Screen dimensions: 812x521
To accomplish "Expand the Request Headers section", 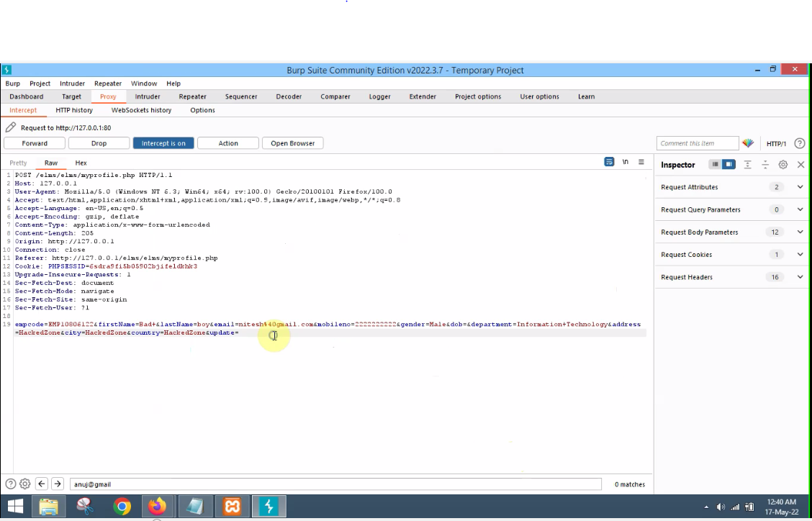I will coord(799,277).
